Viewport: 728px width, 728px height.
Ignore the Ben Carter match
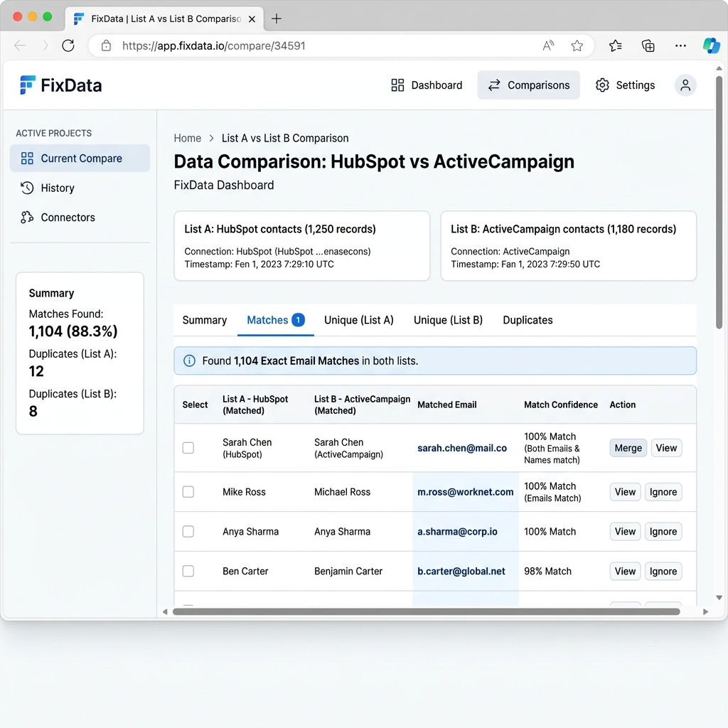pos(663,571)
